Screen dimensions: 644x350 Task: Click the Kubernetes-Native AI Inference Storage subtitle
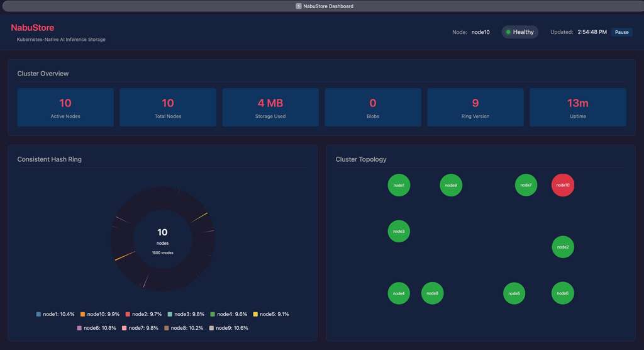[x=61, y=40]
